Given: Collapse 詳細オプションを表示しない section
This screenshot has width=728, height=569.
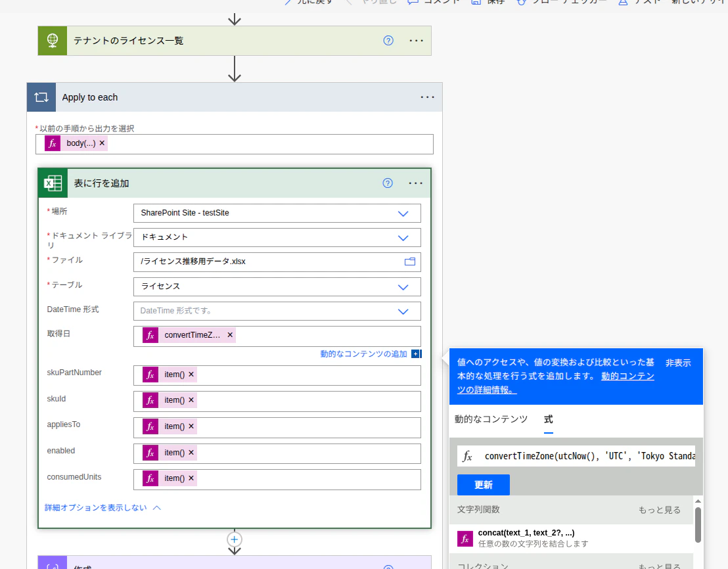Looking at the screenshot, I should pos(102,508).
